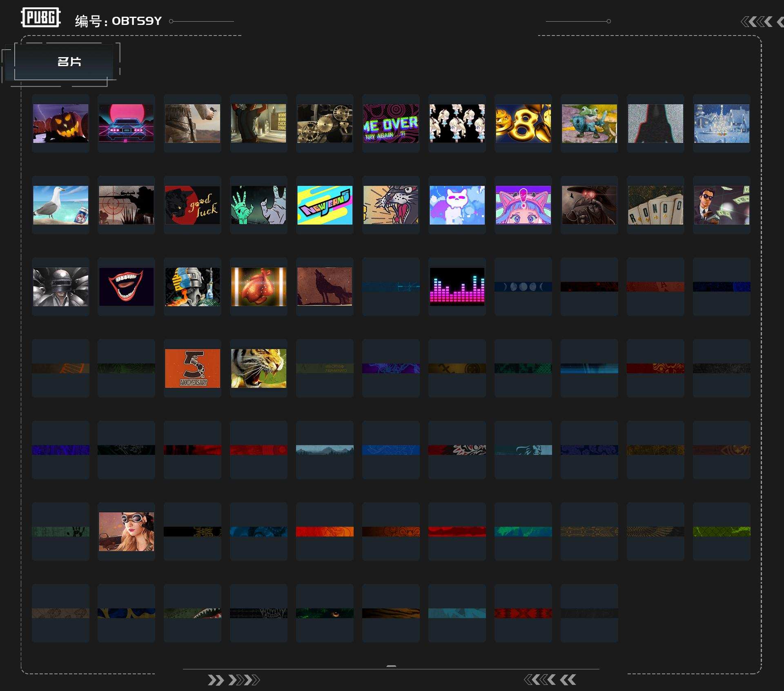
Task: Select the orange tiger-stripe strip nameplate
Action: coord(391,613)
